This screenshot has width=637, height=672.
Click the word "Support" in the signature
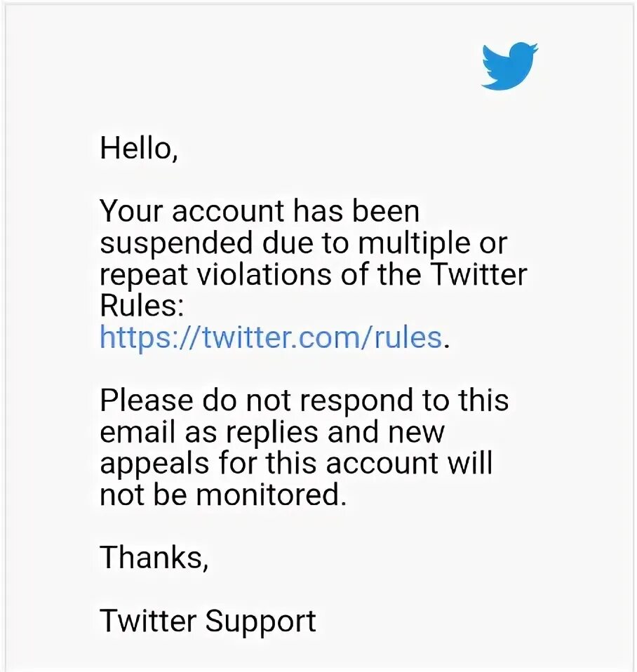click(261, 621)
